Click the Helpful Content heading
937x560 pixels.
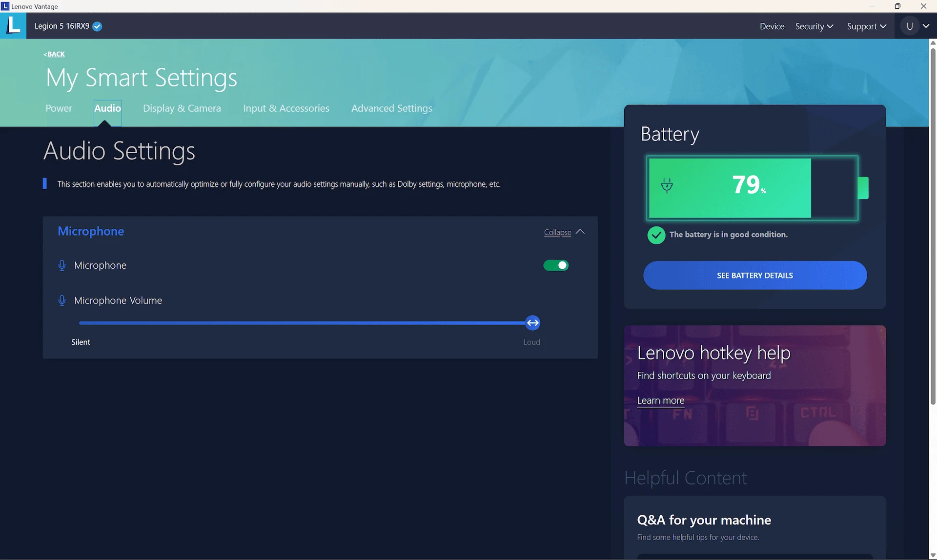(685, 478)
